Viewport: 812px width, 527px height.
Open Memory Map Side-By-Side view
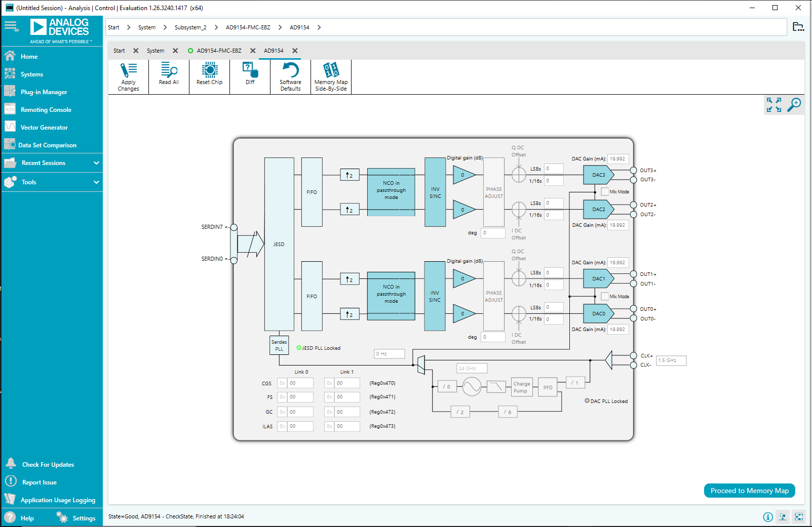tap(331, 76)
